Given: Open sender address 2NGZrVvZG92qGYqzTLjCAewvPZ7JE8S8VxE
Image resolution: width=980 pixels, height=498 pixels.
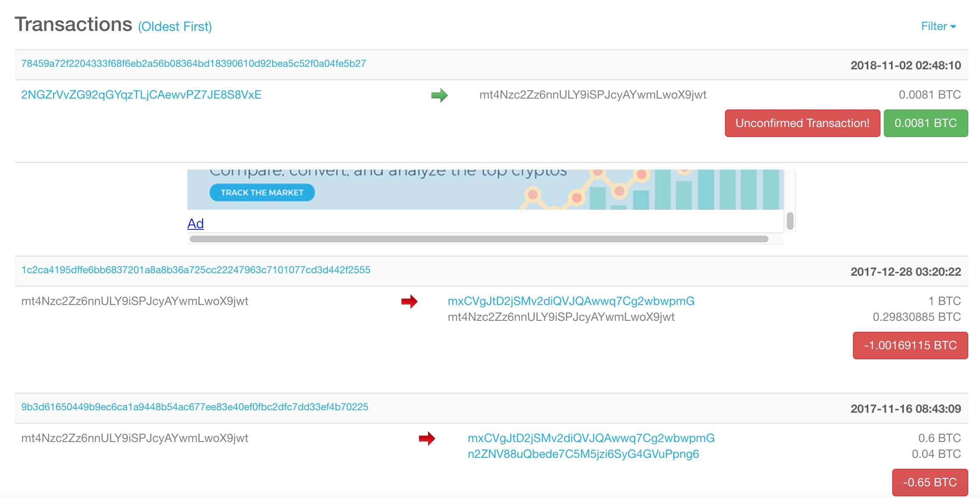Looking at the screenshot, I should pos(141,95).
